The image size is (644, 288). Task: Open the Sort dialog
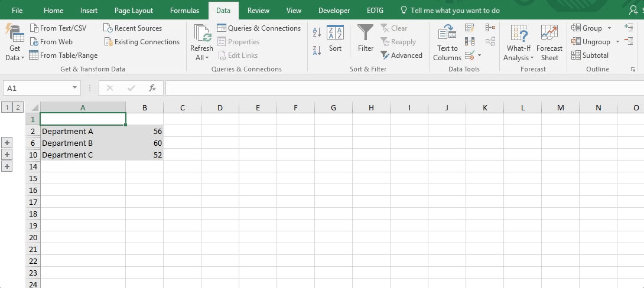[335, 38]
